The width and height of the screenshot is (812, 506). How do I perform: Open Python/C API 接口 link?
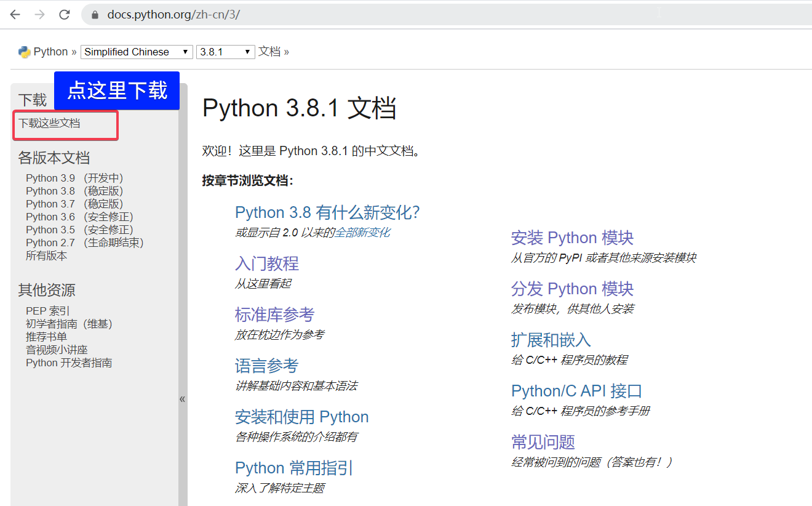tap(576, 391)
